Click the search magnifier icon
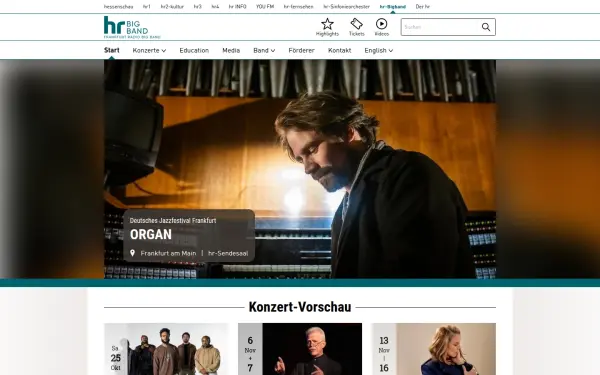 486,27
